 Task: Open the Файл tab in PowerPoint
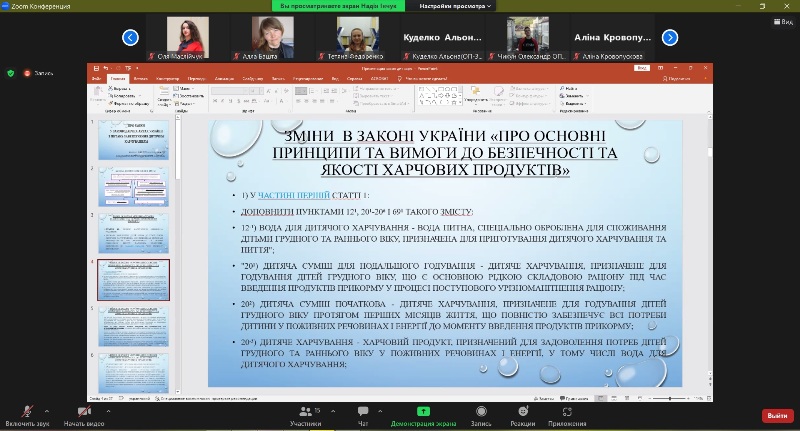click(96, 77)
